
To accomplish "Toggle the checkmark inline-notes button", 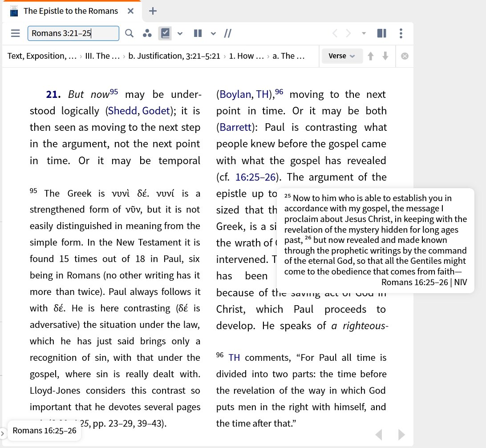I will (165, 33).
